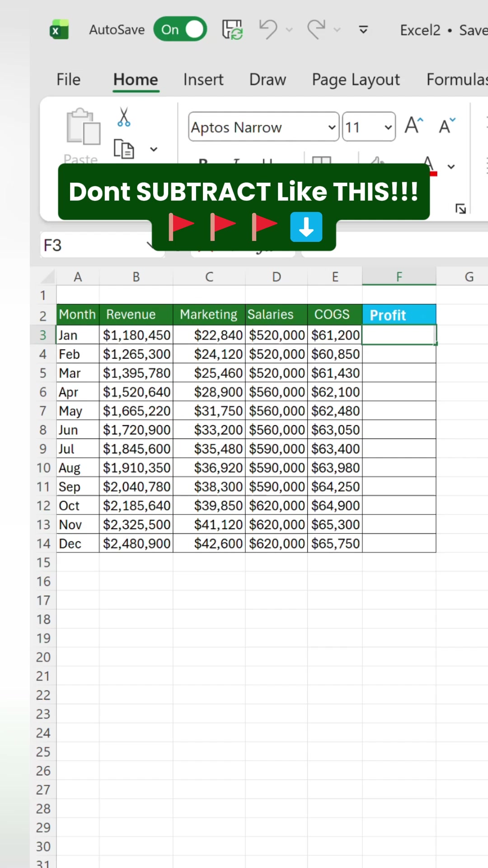This screenshot has width=488, height=868.
Task: Click the Revenue header cell
Action: point(136,315)
